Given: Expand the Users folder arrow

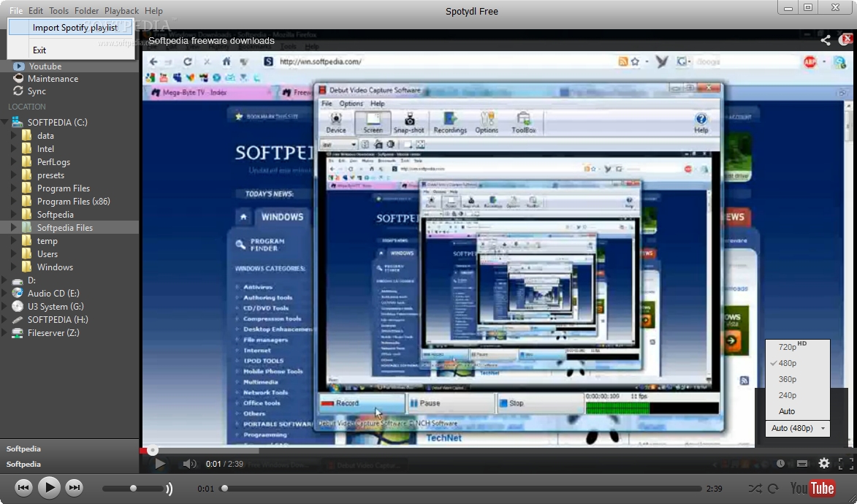Looking at the screenshot, I should point(14,253).
